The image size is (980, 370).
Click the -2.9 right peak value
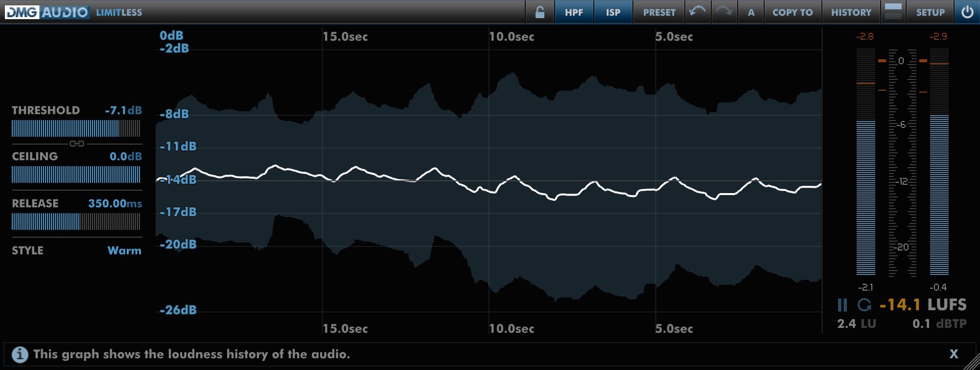[938, 37]
